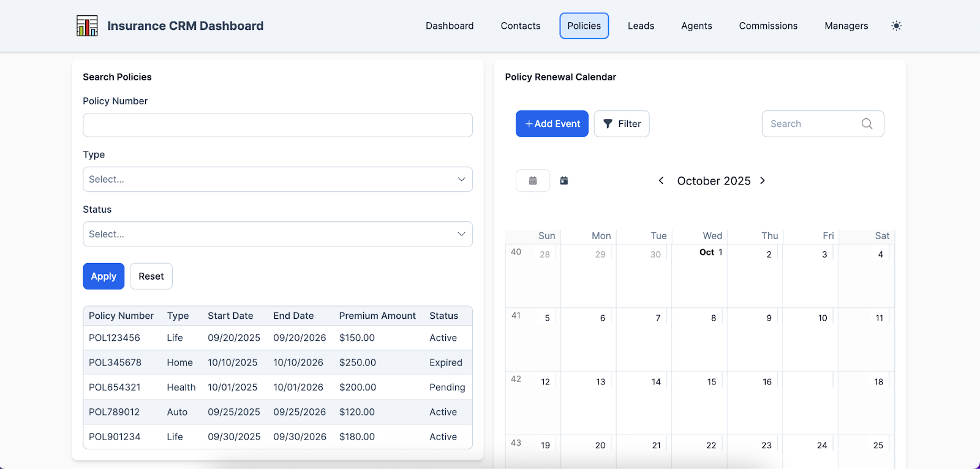
Task: Open the Commissions nav tab
Action: click(x=768, y=26)
